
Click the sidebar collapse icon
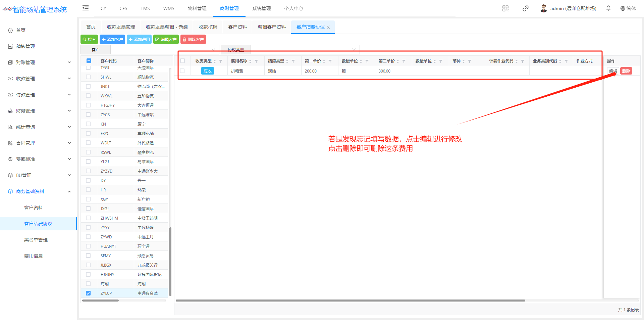[86, 8]
